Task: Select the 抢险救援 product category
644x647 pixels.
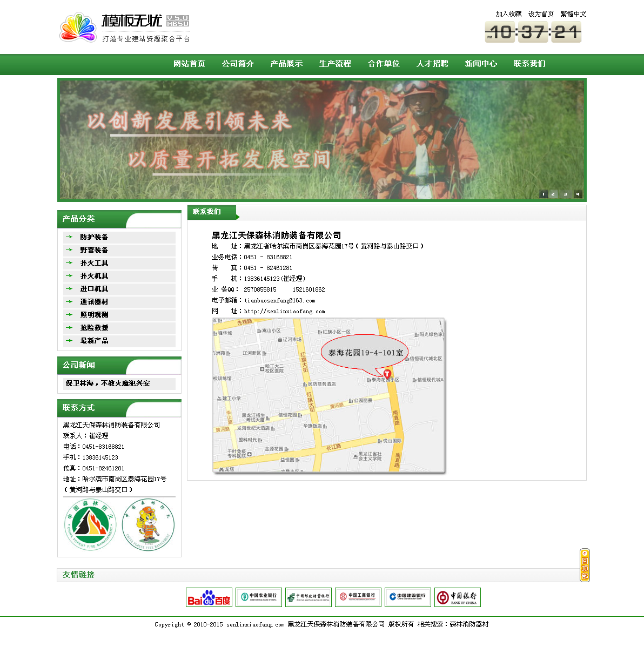Action: point(94,328)
